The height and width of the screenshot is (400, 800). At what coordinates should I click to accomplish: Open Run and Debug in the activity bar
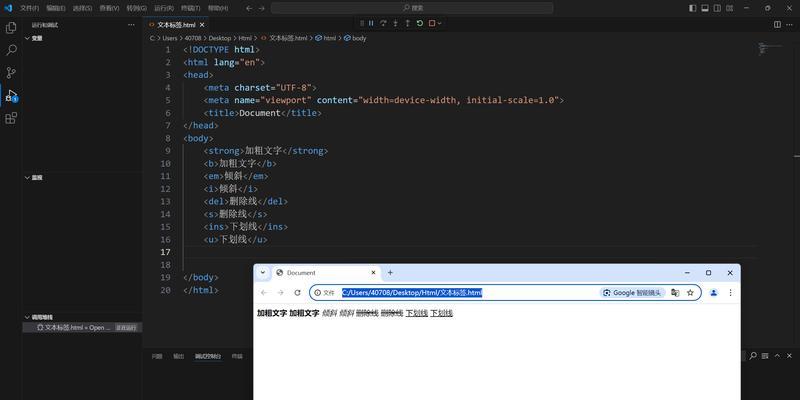[11, 95]
